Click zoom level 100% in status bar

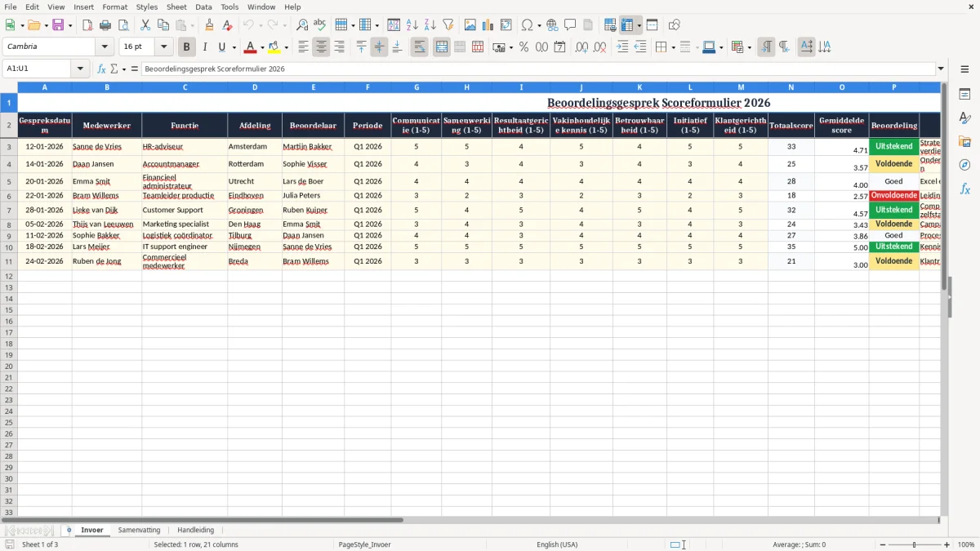pyautogui.click(x=966, y=544)
